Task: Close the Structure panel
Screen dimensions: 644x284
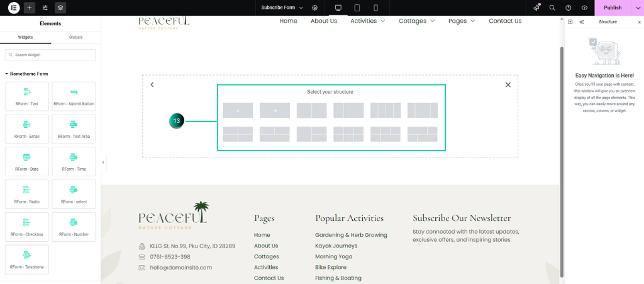Action: pos(639,22)
